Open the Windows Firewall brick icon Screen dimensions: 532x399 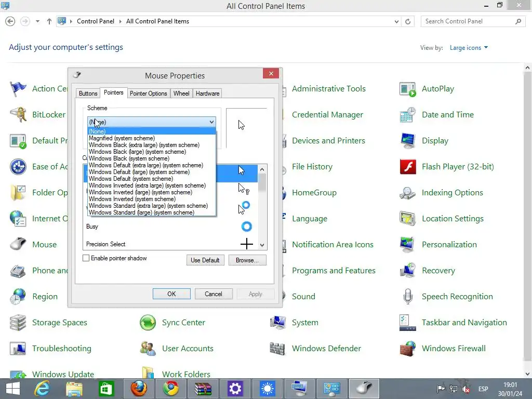tap(407, 349)
